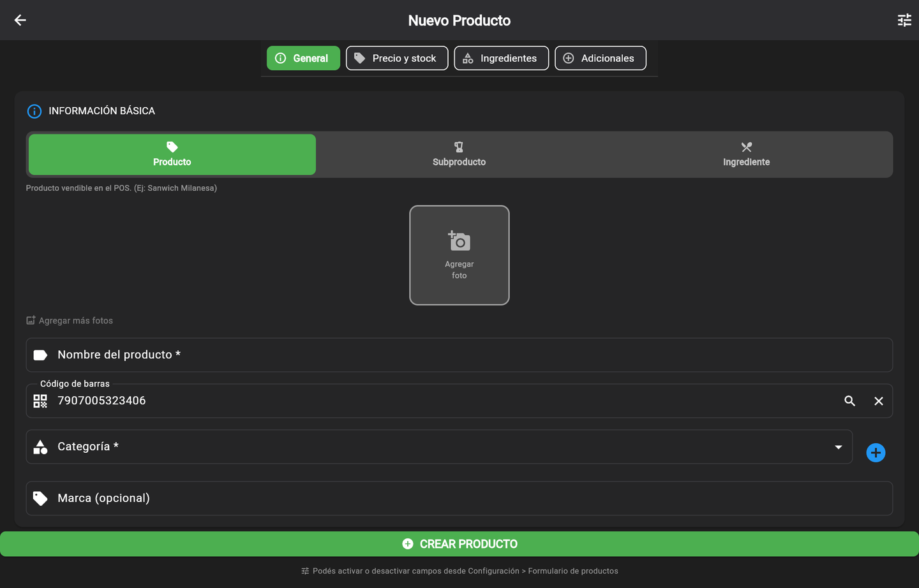Open the Adicionales tab

pyautogui.click(x=600, y=58)
